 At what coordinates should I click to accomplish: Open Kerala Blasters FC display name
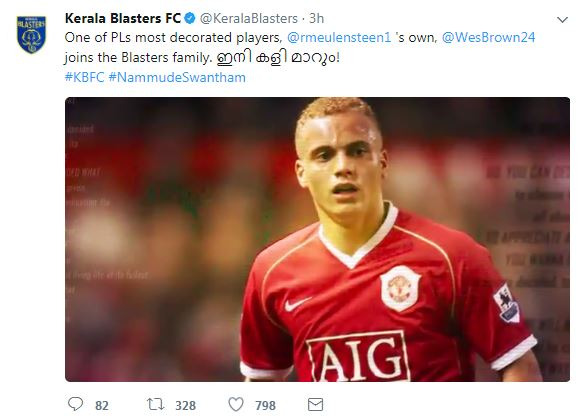(123, 18)
